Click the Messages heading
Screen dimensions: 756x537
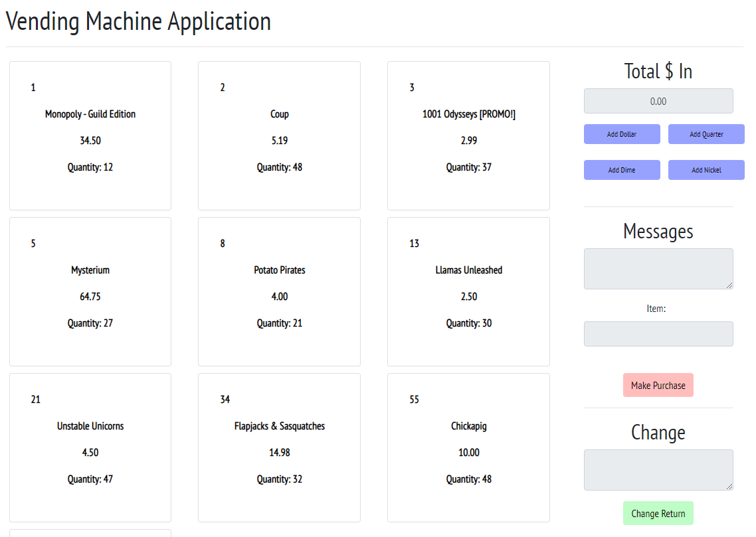tap(658, 232)
